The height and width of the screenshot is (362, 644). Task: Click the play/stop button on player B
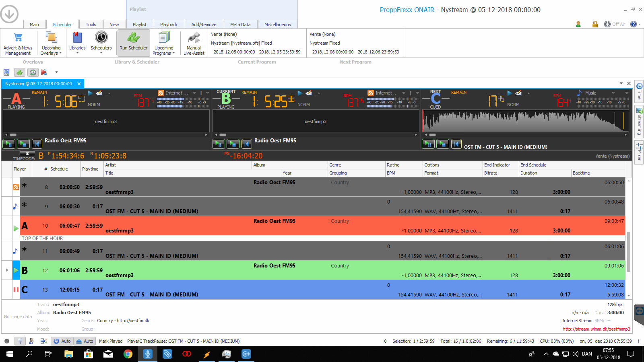pos(233,143)
